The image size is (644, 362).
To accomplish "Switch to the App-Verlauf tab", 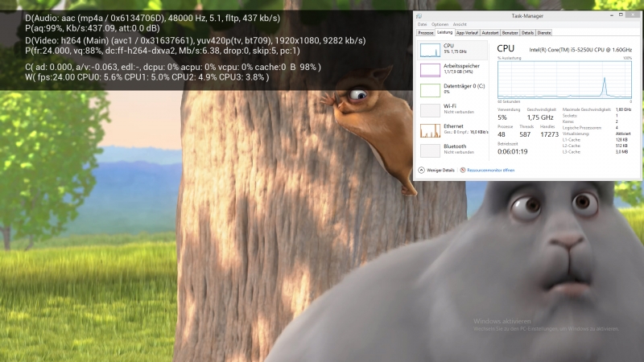I will coord(467,33).
